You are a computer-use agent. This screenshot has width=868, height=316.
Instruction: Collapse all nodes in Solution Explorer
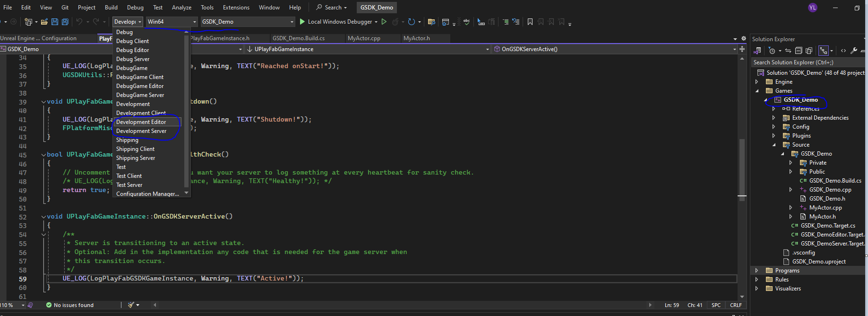(799, 51)
